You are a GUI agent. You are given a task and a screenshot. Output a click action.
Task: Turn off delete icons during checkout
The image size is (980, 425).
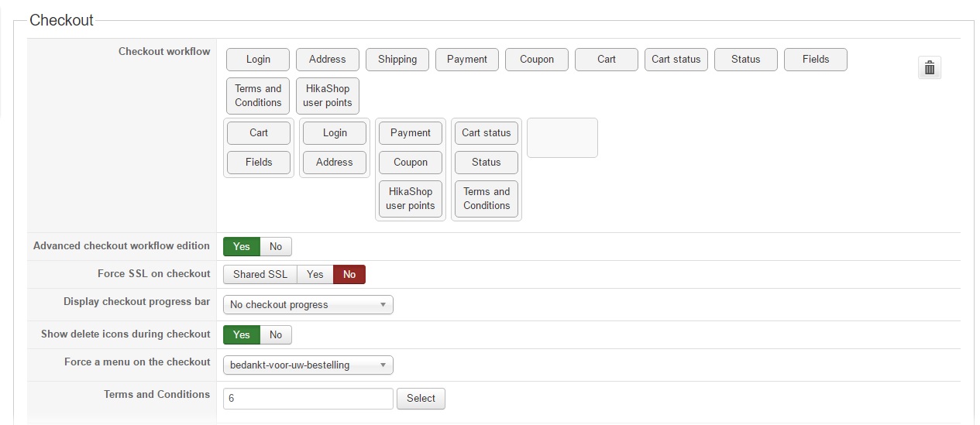[276, 334]
